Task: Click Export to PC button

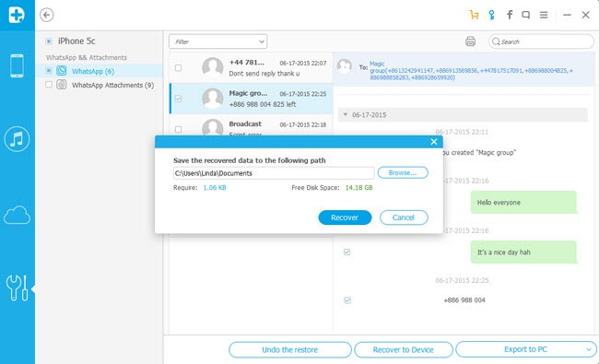Action: click(525, 349)
